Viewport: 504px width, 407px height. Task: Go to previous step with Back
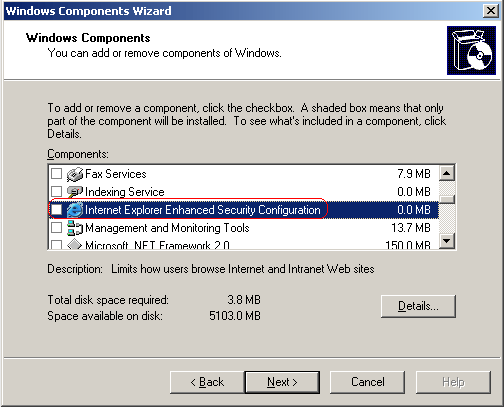[207, 382]
